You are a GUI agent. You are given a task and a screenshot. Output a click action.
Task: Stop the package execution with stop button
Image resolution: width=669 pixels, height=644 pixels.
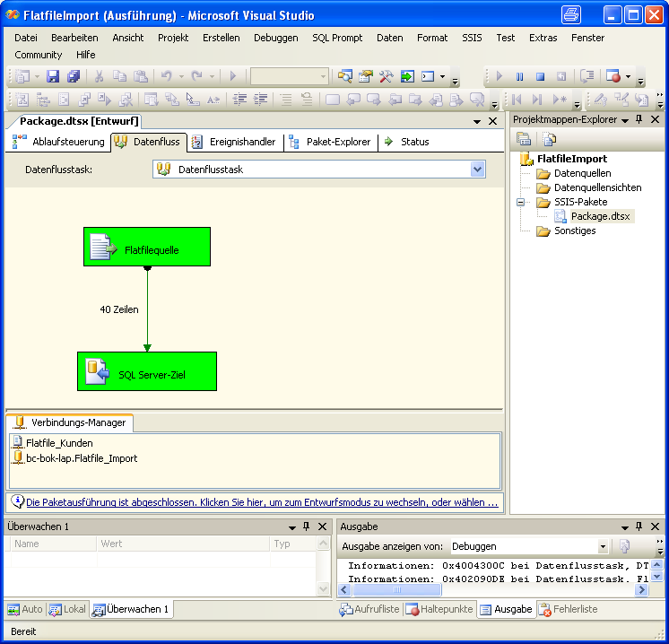click(540, 77)
